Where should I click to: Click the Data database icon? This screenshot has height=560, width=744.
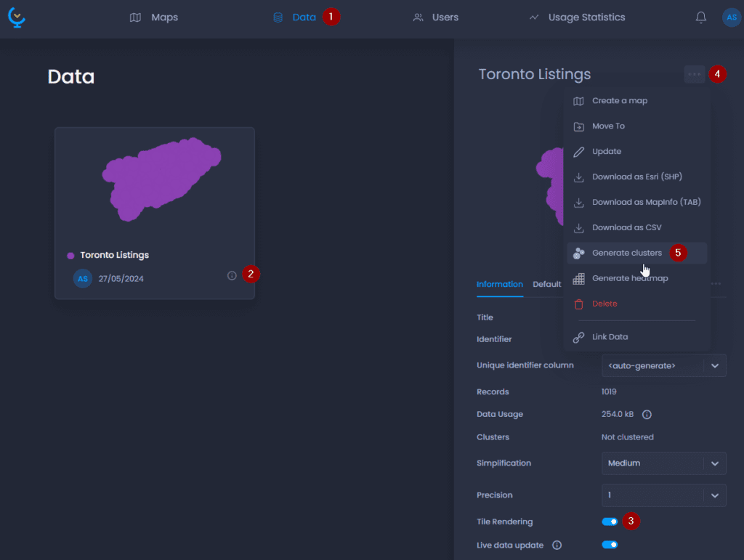click(278, 17)
